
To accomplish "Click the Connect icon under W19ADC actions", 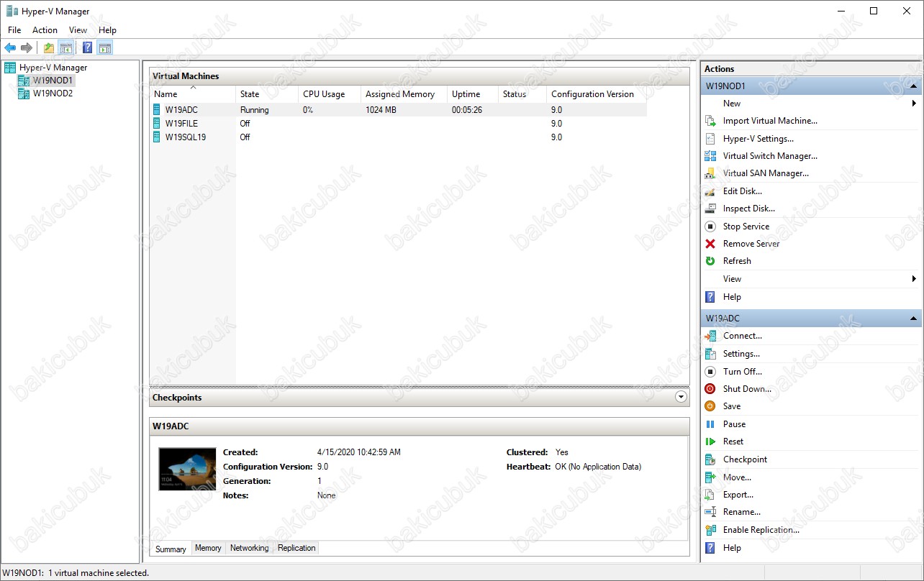I will click(x=710, y=336).
